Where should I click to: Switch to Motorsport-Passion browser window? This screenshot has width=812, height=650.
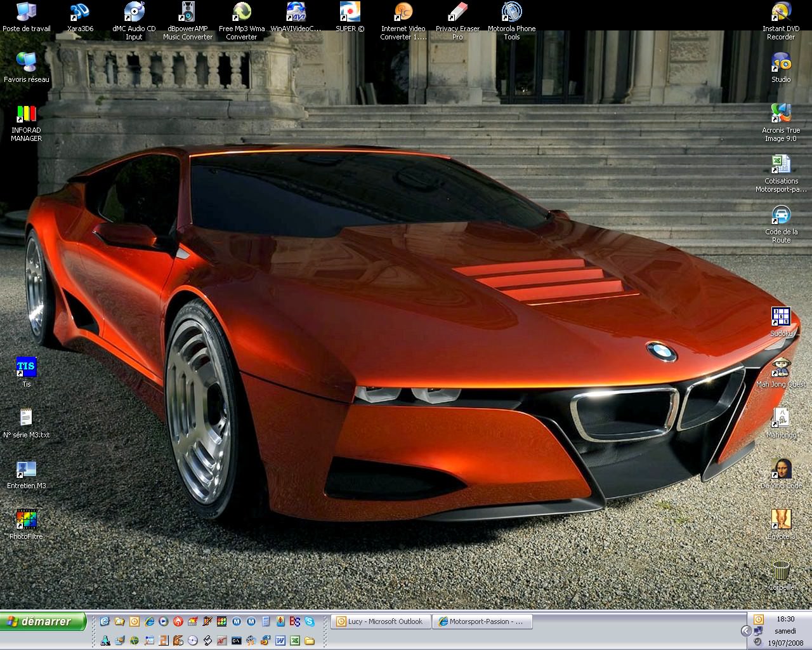click(x=482, y=621)
